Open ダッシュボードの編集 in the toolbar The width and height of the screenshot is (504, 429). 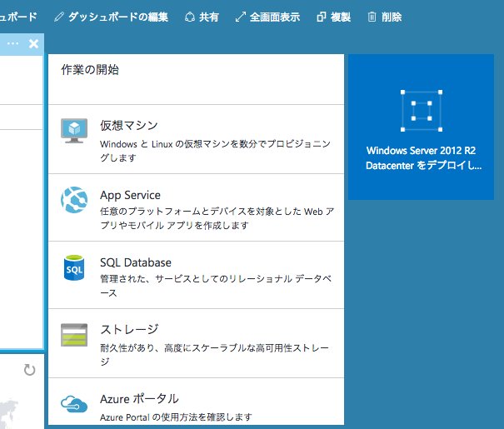(118, 17)
